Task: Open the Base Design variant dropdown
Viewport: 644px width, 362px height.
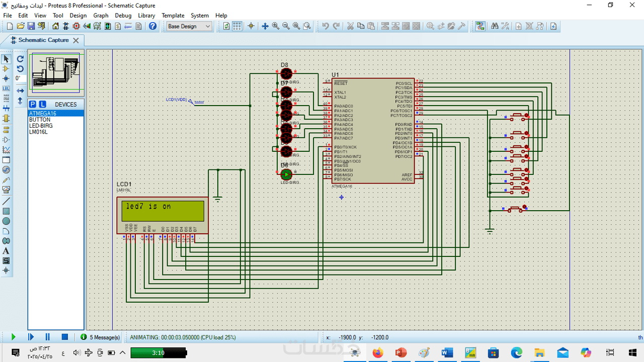Action: (189, 26)
